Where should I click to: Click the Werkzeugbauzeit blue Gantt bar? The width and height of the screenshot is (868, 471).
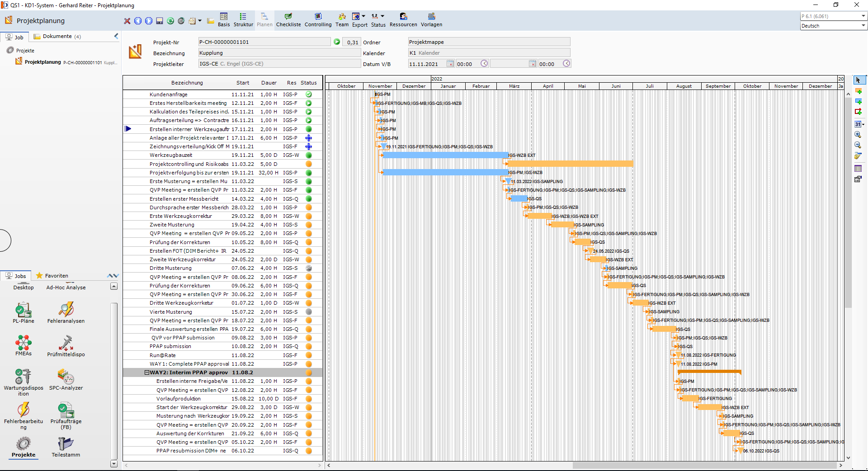445,155
